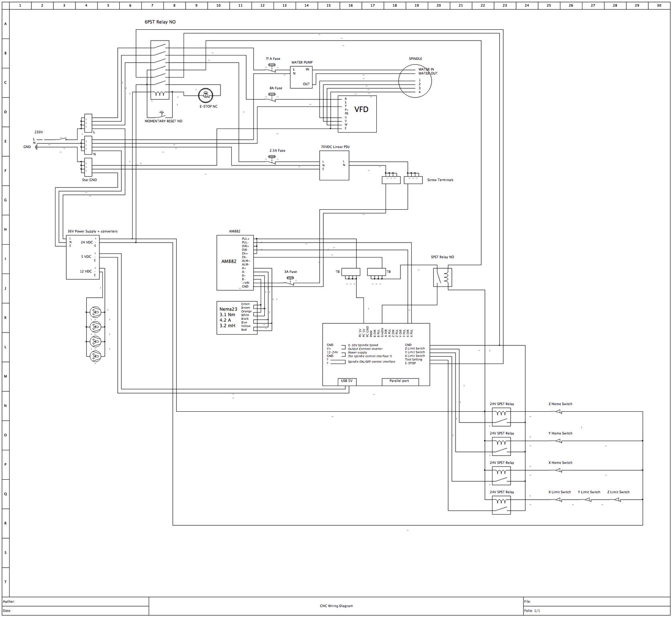672x617 pixels.
Task: Select the Star GND terminal block
Action: point(88,168)
